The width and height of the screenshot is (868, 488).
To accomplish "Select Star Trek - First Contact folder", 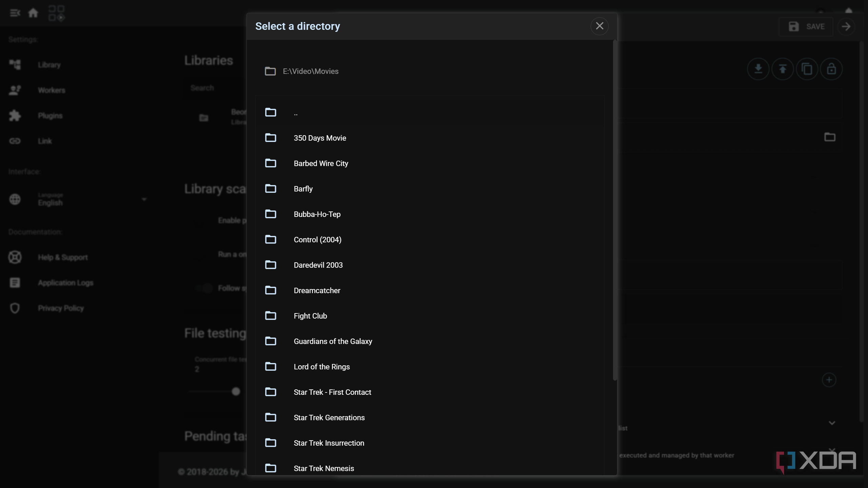I will point(430,392).
